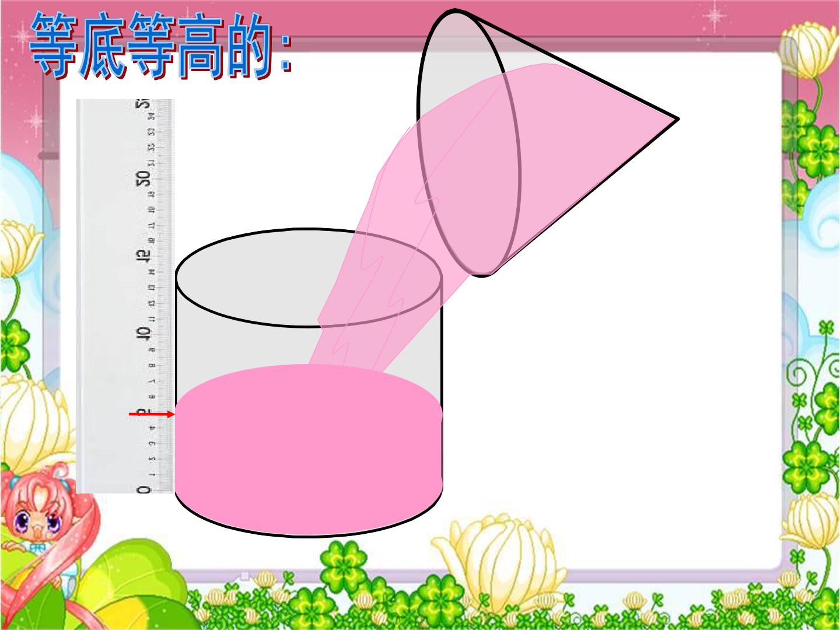Click the 20 mark on the ruler
840x630 pixels.
coord(143,178)
